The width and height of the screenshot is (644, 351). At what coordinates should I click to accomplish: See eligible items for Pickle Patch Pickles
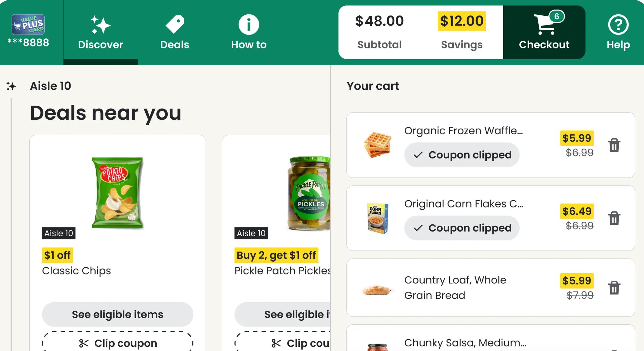282,314
